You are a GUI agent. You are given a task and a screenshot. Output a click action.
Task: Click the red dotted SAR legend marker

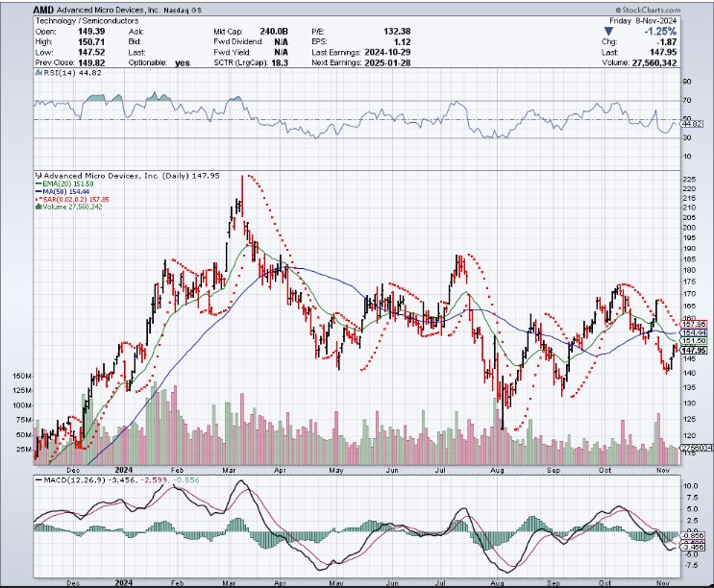tap(36, 200)
